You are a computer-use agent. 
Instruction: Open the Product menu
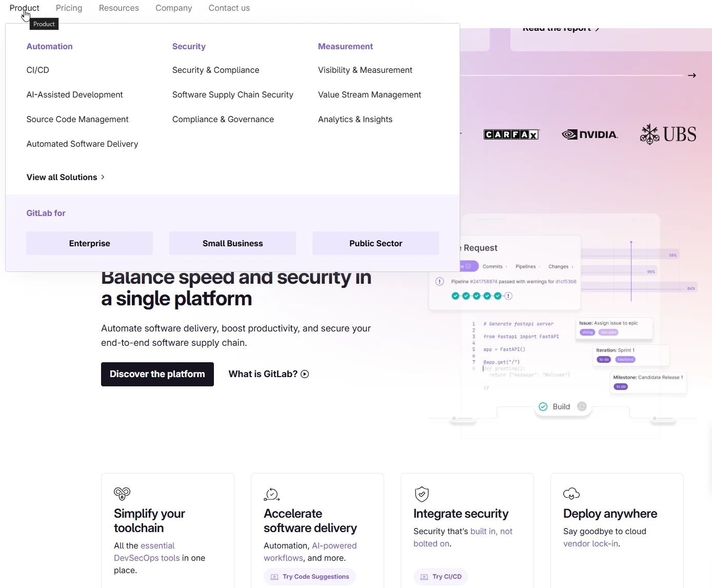pos(24,8)
